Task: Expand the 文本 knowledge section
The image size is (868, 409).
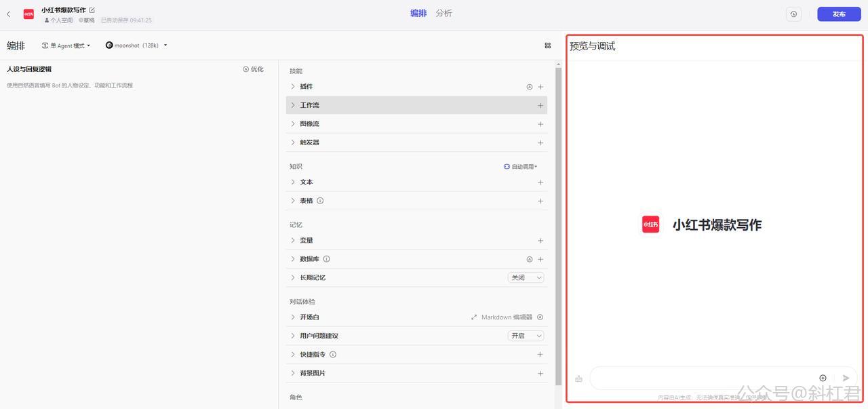Action: point(293,182)
